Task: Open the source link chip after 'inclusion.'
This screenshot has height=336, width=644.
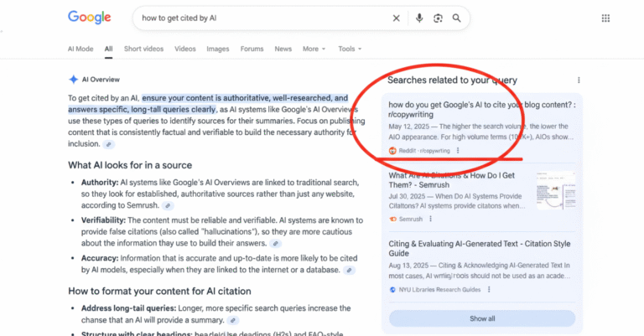Action: coord(108,144)
